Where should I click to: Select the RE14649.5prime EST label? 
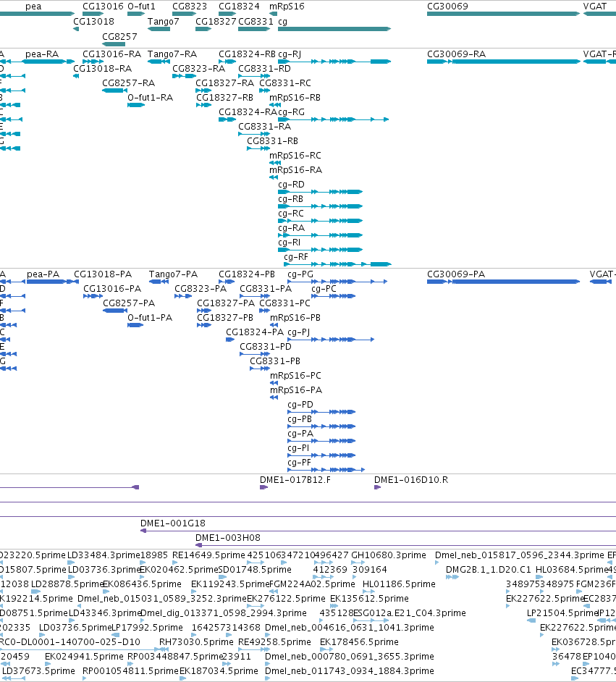coord(208,555)
